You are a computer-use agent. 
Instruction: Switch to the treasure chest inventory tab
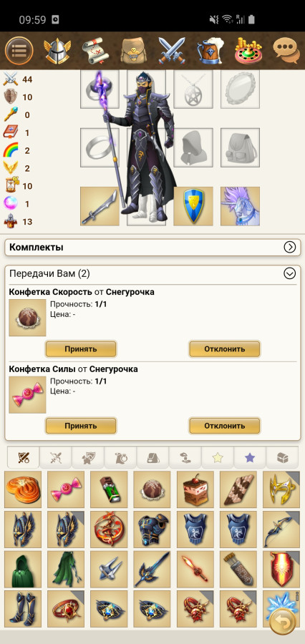[282, 457]
